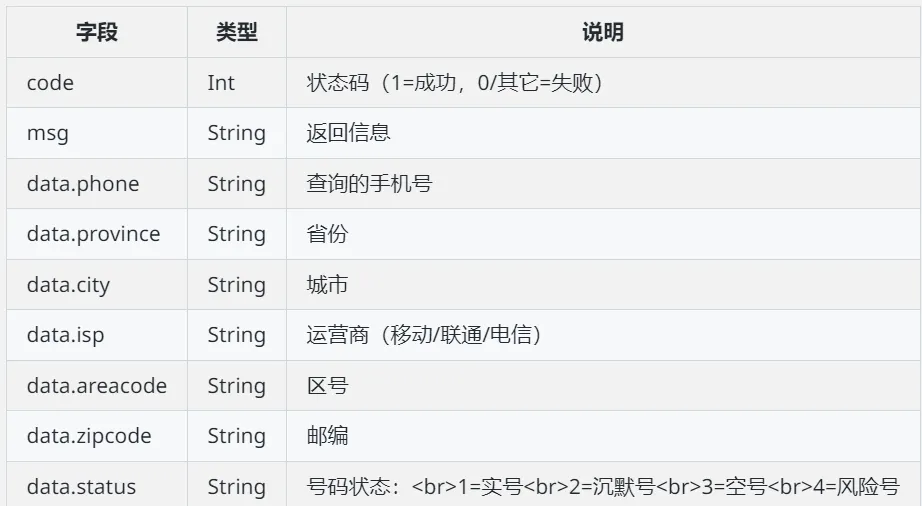Click the 字段 column header
Screen dimensions: 922x506
[x=97, y=32]
